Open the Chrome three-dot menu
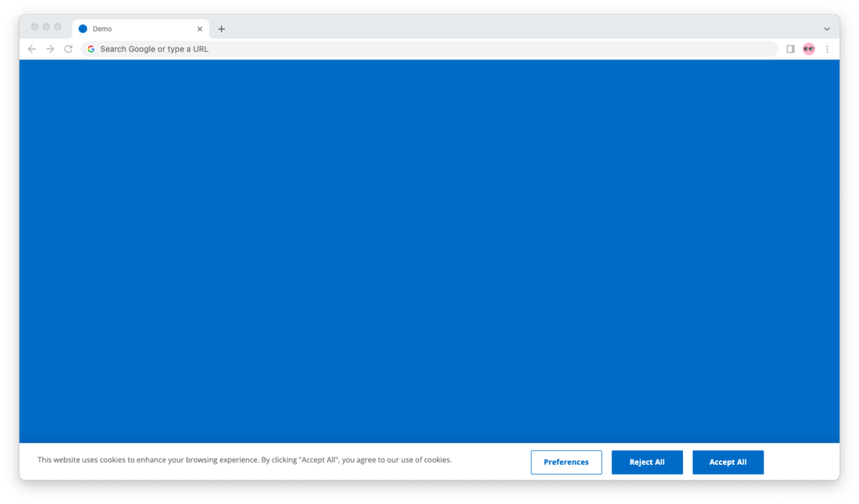Screen dimensions: 859x504 click(827, 49)
